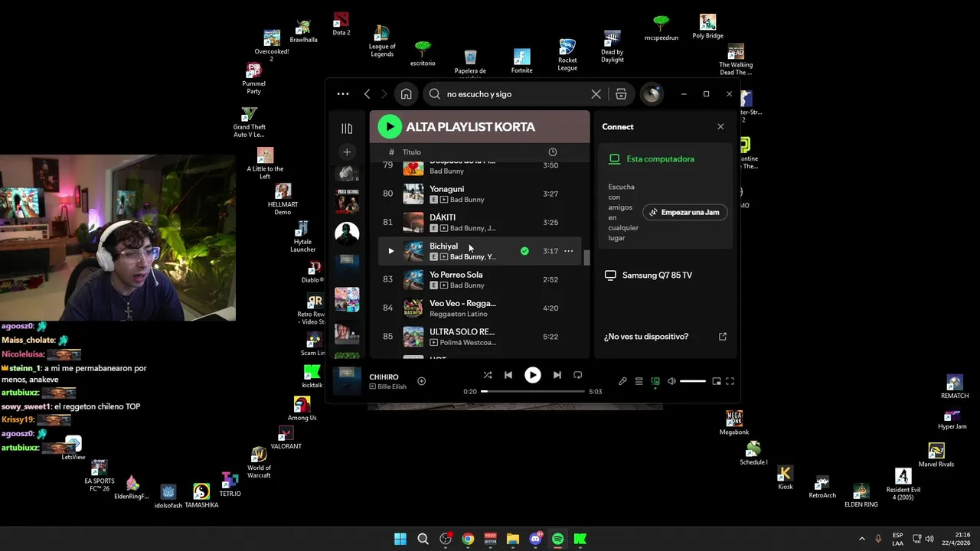Select the VALORANT desktop icon

[286, 438]
